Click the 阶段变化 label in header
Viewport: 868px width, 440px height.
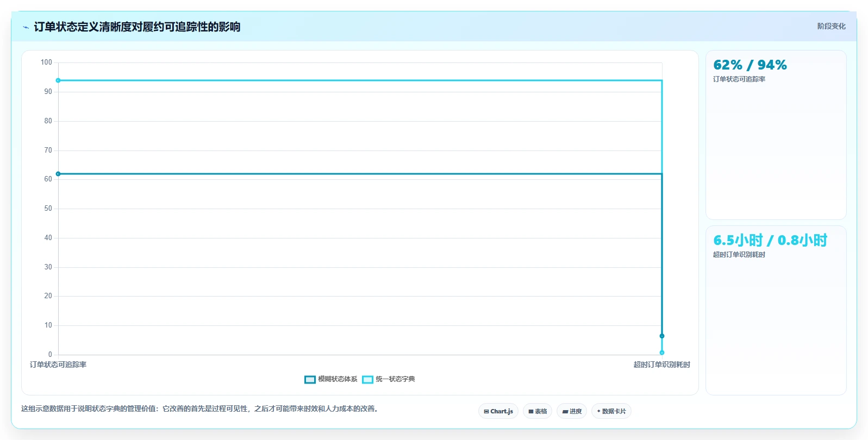click(831, 26)
